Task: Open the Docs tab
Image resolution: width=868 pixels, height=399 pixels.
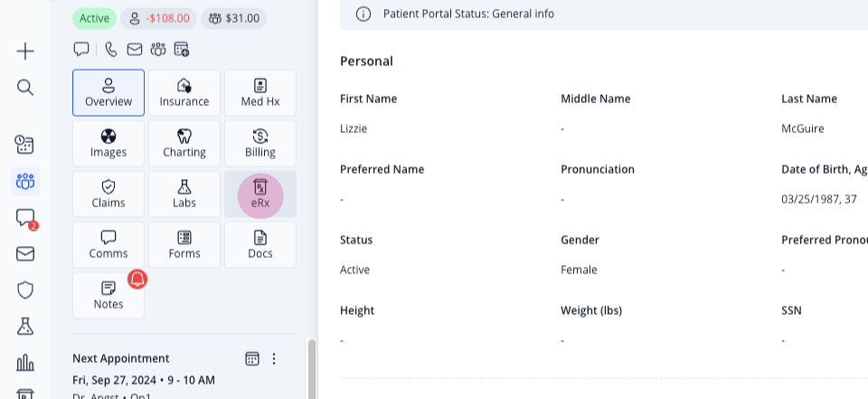Action: point(260,245)
